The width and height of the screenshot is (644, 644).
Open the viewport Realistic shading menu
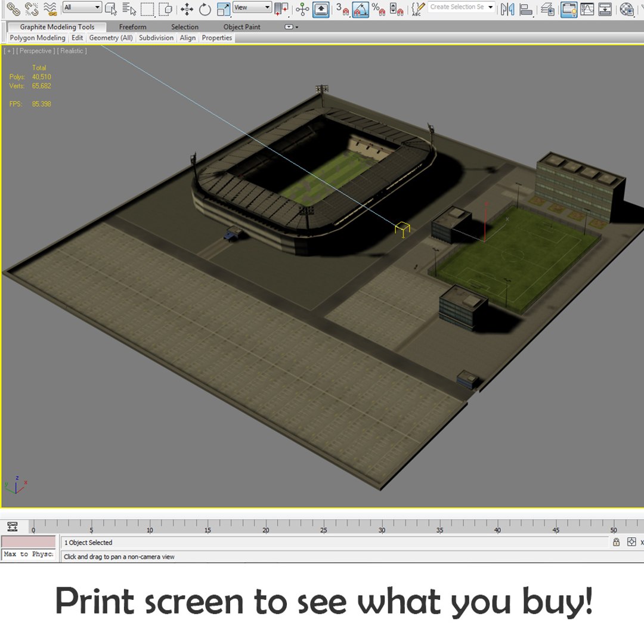click(x=72, y=51)
